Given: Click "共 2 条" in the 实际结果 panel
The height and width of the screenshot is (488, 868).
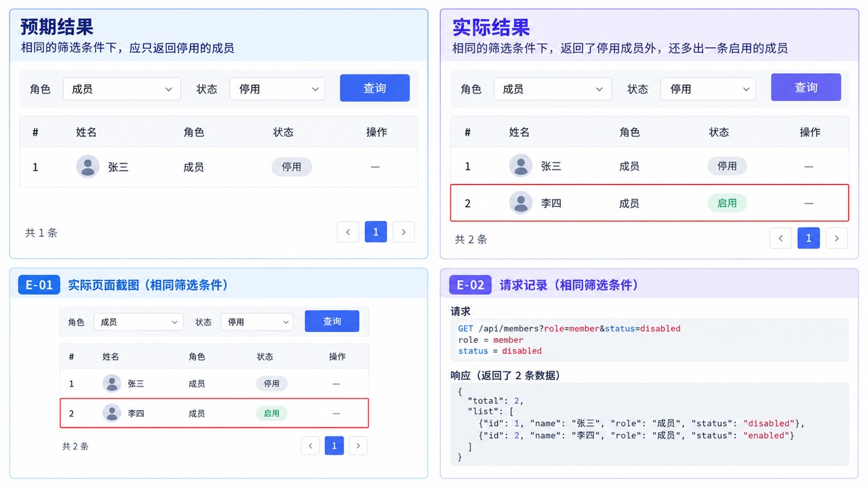Looking at the screenshot, I should [471, 239].
